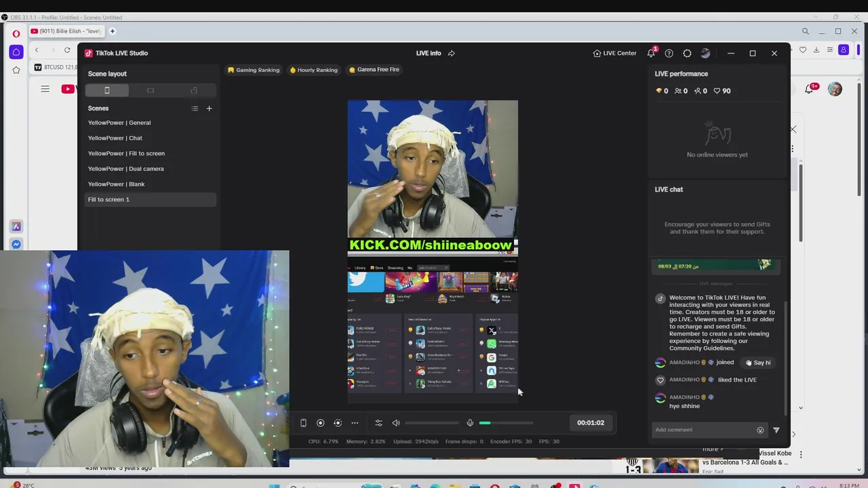This screenshot has height=488, width=868.
Task: Click Say hi to AMADINHO
Action: click(757, 363)
